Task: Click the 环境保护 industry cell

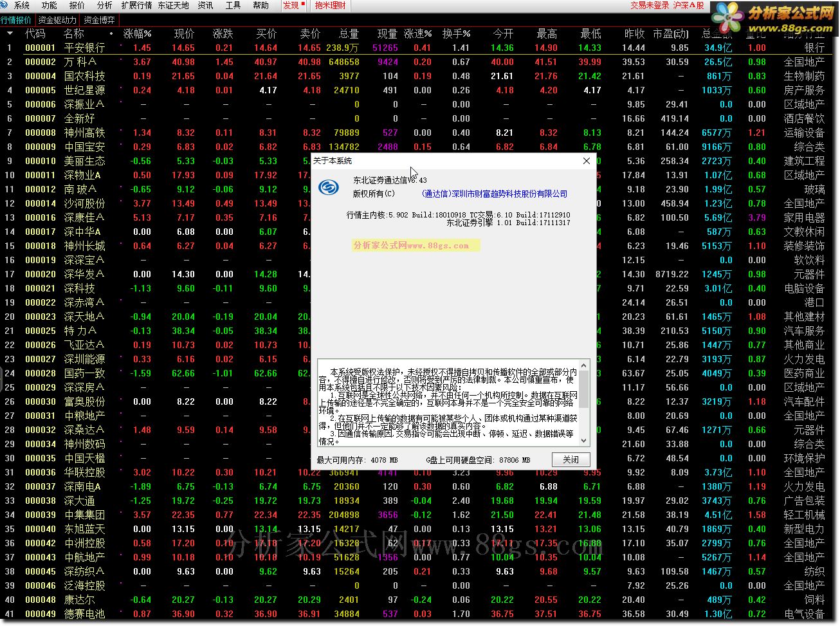Action: (804, 458)
